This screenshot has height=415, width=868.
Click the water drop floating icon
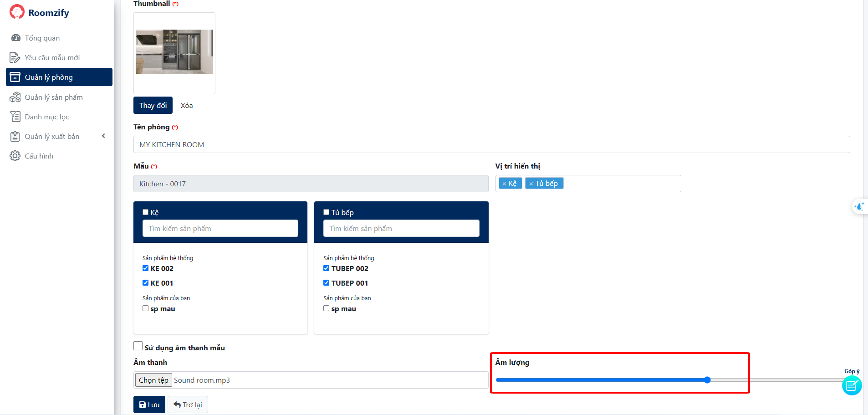pos(859,206)
